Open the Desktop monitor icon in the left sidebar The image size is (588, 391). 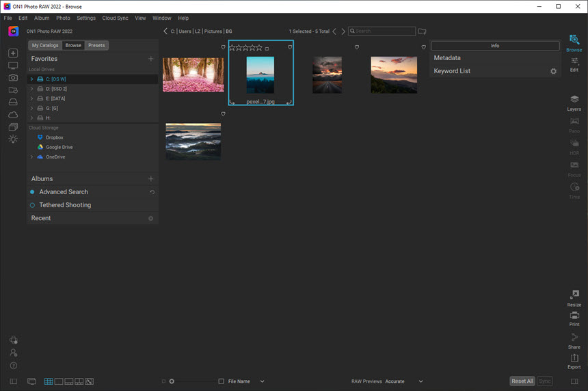13,66
